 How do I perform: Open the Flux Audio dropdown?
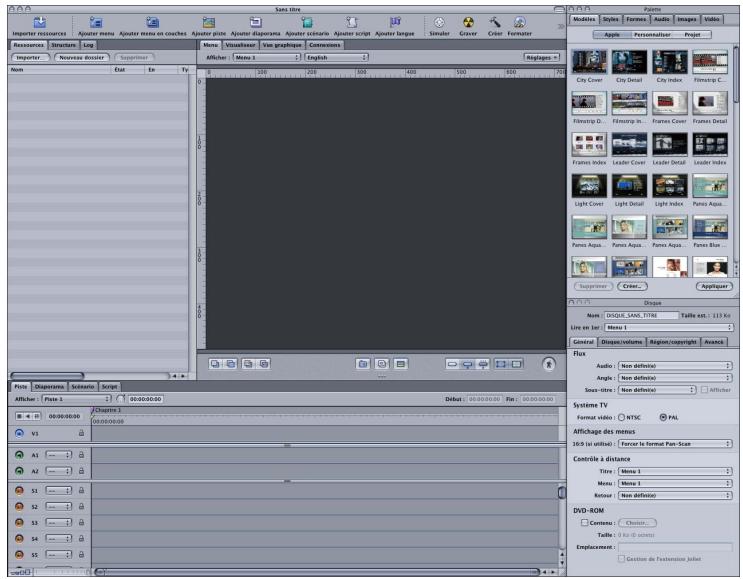tap(675, 366)
